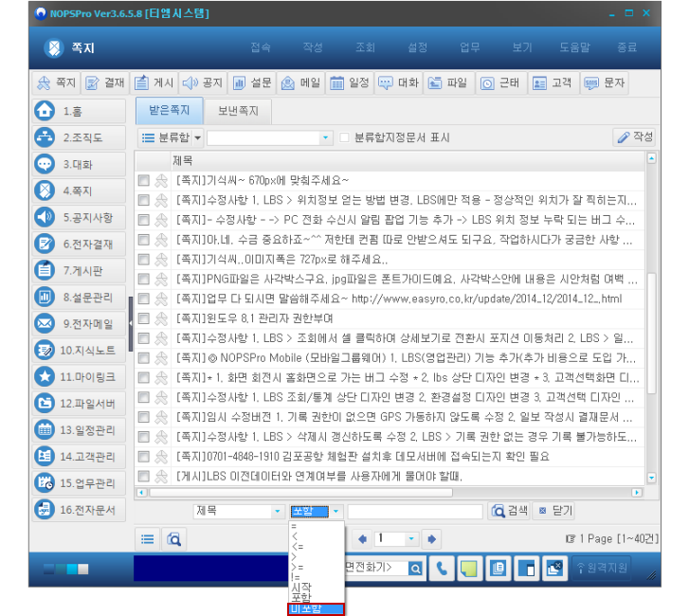The width and height of the screenshot is (689, 616).
Task: Check the row 'PNG파일은 사각박스구요'
Action: [x=144, y=279]
